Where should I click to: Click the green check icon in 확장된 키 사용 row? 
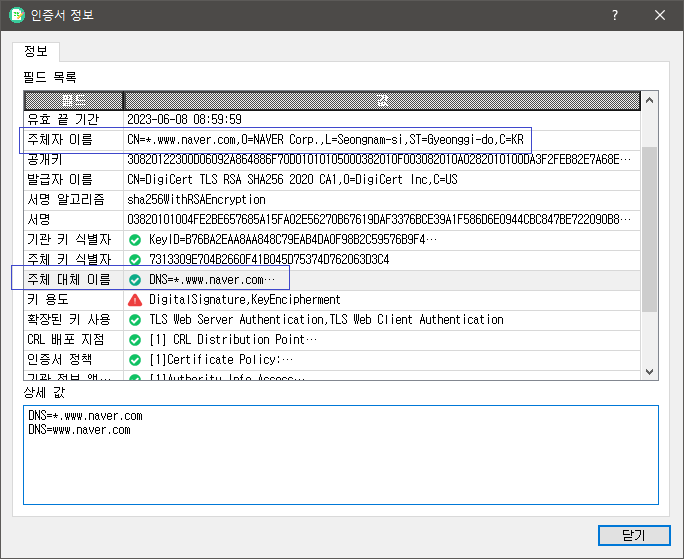tap(135, 320)
